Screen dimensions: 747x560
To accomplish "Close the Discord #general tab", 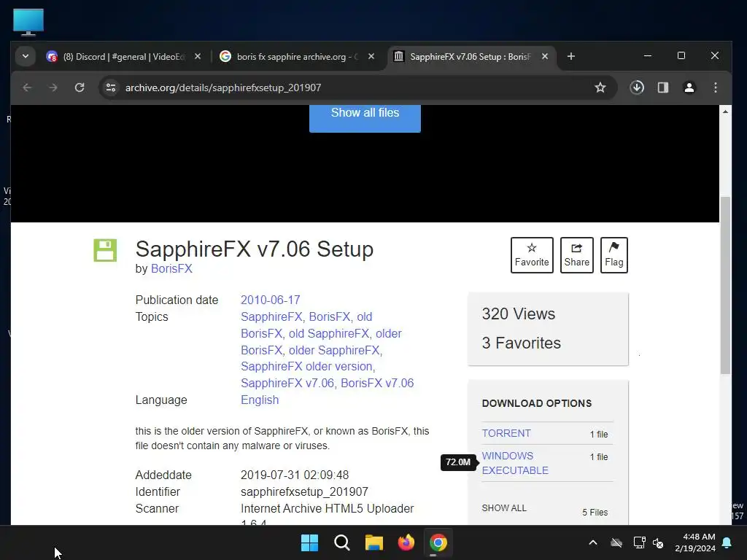I will pos(198,57).
